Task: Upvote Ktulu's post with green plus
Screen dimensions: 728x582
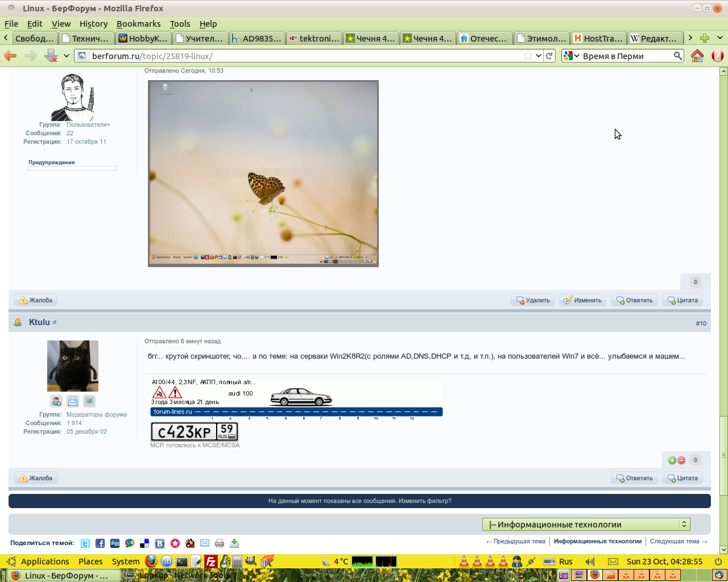Action: (672, 460)
